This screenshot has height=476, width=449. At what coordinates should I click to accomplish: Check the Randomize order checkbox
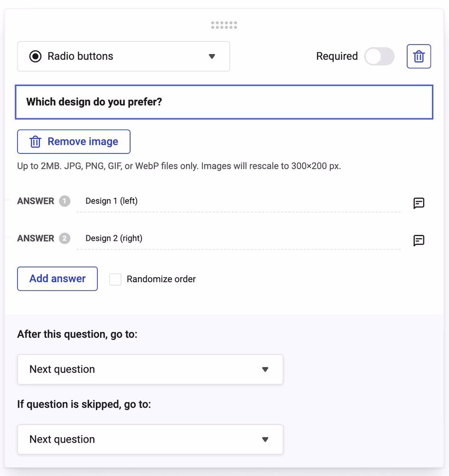(115, 279)
